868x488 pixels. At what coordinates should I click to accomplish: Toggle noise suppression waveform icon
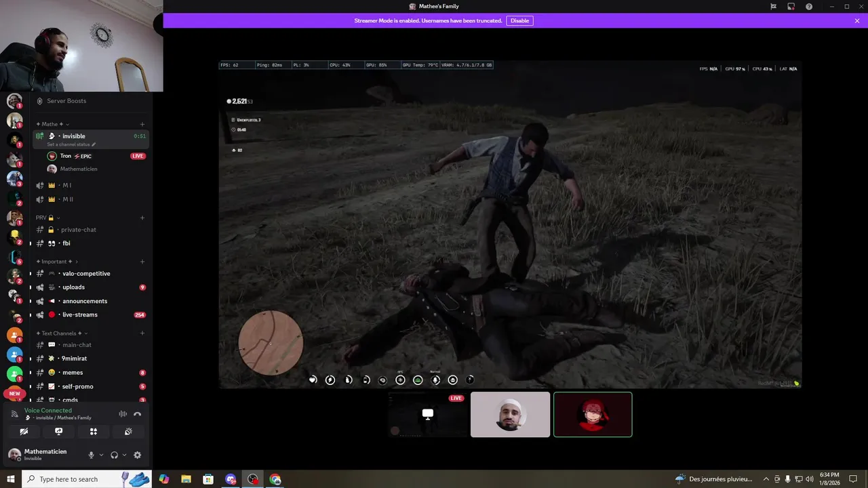[x=123, y=414]
